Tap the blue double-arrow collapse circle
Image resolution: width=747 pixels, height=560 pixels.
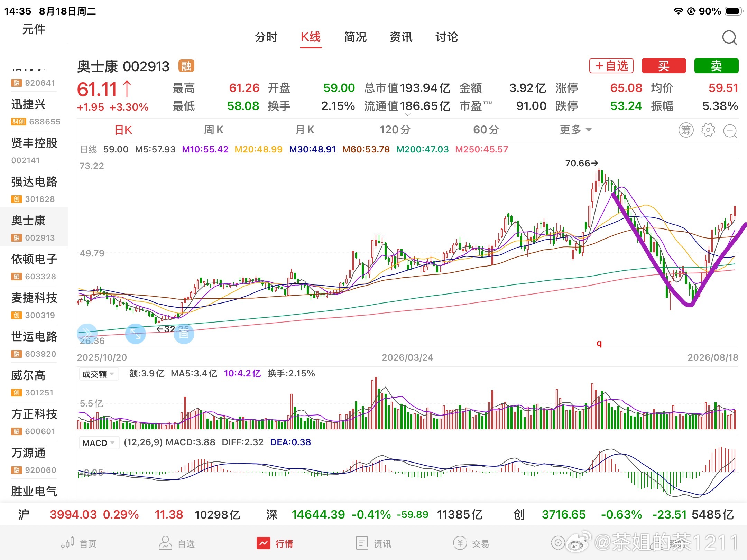click(87, 334)
